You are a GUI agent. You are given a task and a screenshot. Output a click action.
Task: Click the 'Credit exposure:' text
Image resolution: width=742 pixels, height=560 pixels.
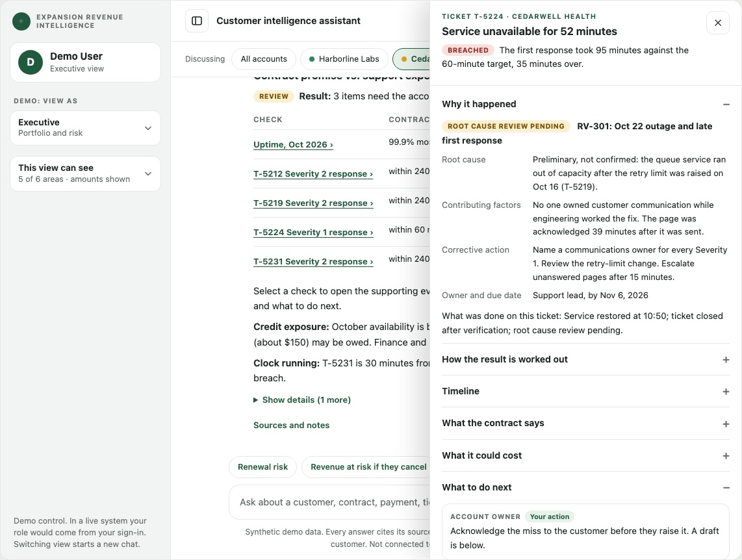[x=291, y=327]
